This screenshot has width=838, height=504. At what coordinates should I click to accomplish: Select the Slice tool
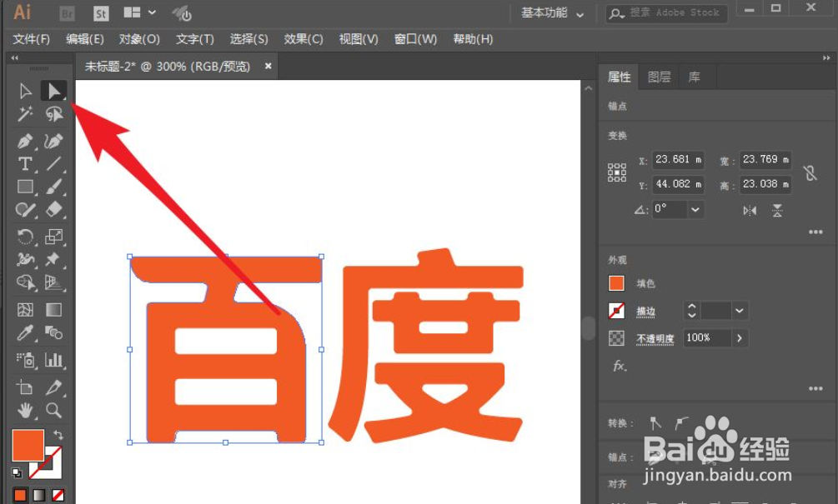pyautogui.click(x=53, y=387)
